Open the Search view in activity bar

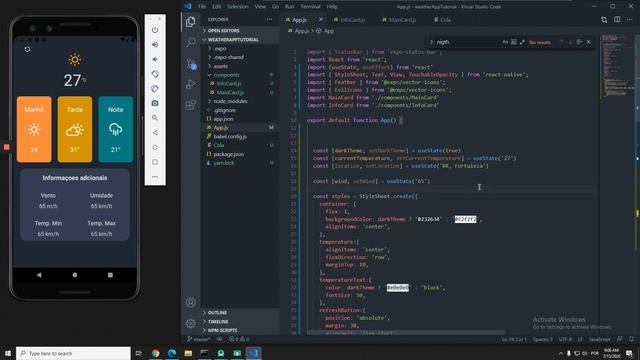(191, 42)
